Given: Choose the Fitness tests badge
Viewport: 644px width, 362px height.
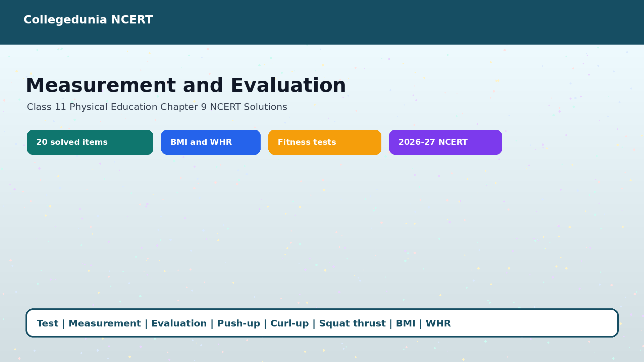Looking at the screenshot, I should (325, 142).
